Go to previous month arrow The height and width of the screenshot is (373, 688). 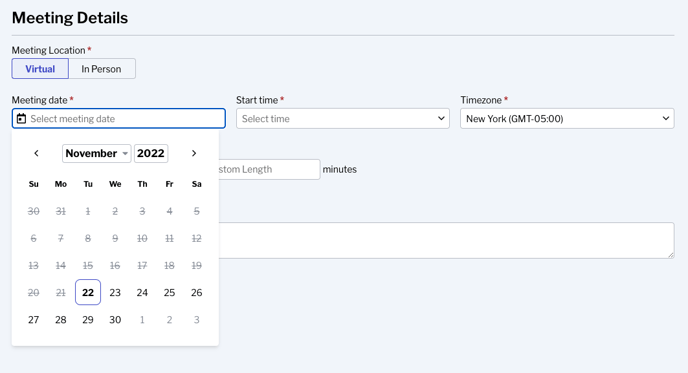tap(36, 153)
